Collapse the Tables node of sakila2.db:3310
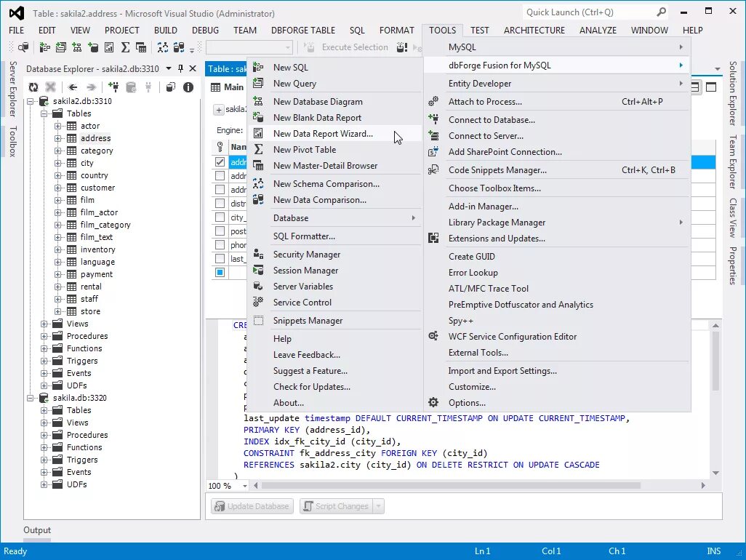Screen dimensions: 746x560 tap(44, 113)
